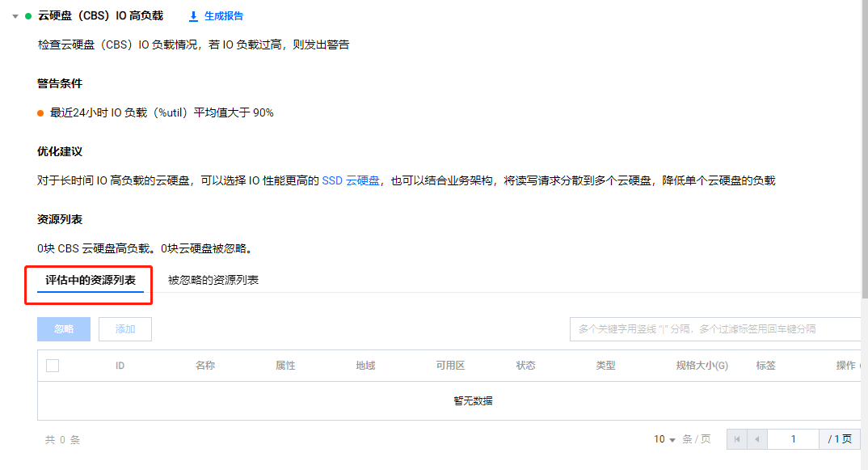Click the 生成报告 link

point(224,16)
